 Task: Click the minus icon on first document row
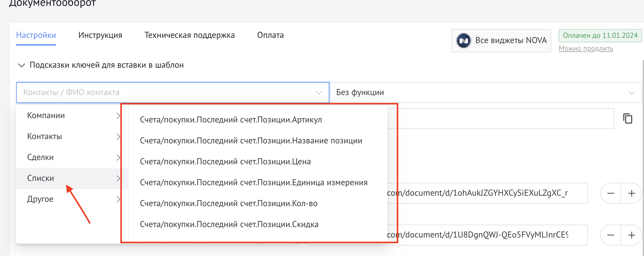(x=610, y=193)
